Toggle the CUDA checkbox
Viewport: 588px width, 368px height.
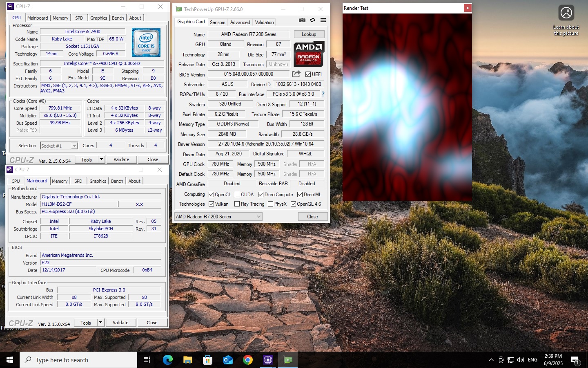237,195
